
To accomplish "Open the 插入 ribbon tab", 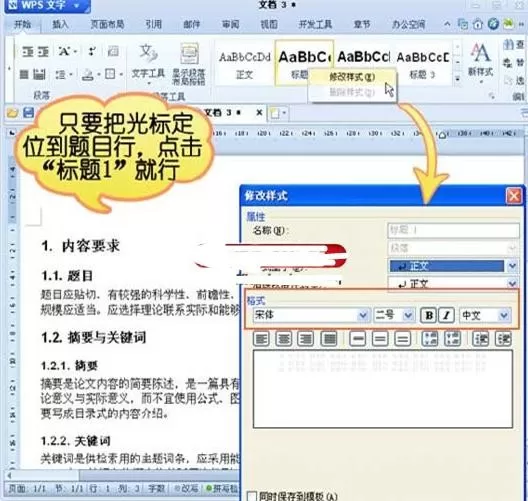I will click(61, 24).
